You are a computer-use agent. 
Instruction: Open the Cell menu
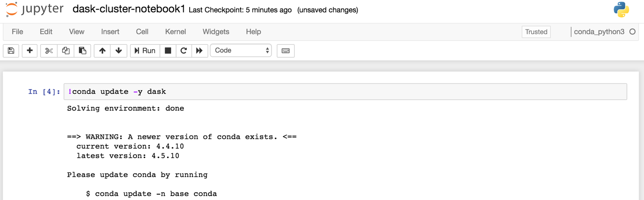tap(142, 32)
